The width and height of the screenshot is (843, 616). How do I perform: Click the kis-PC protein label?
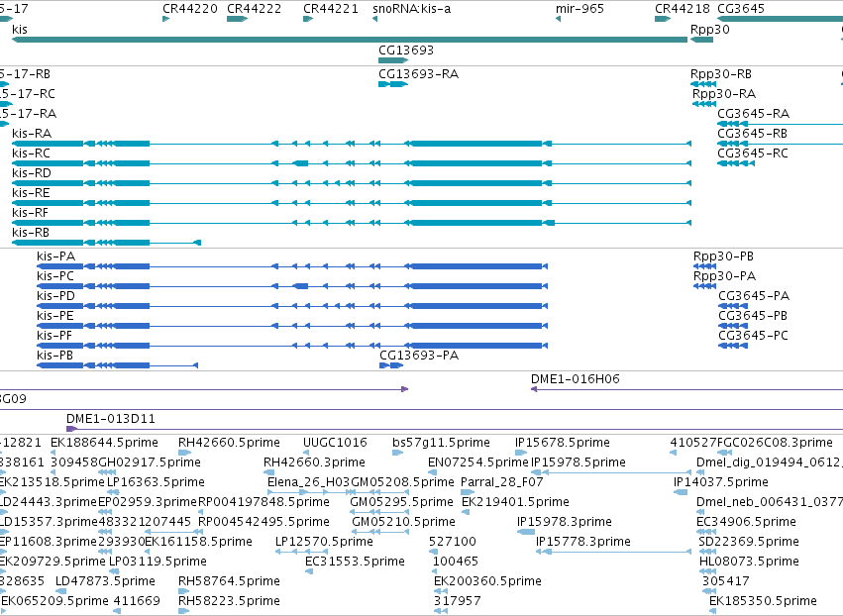[x=55, y=276]
